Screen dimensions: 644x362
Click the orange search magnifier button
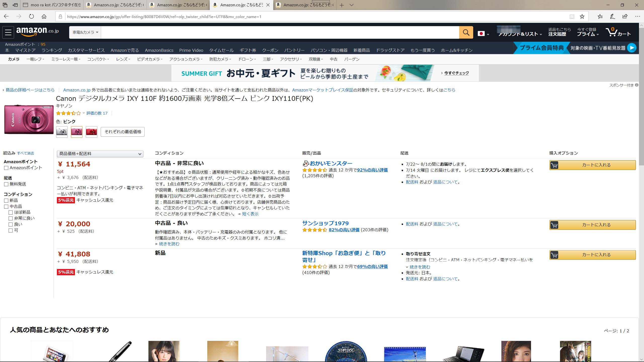pos(466,32)
